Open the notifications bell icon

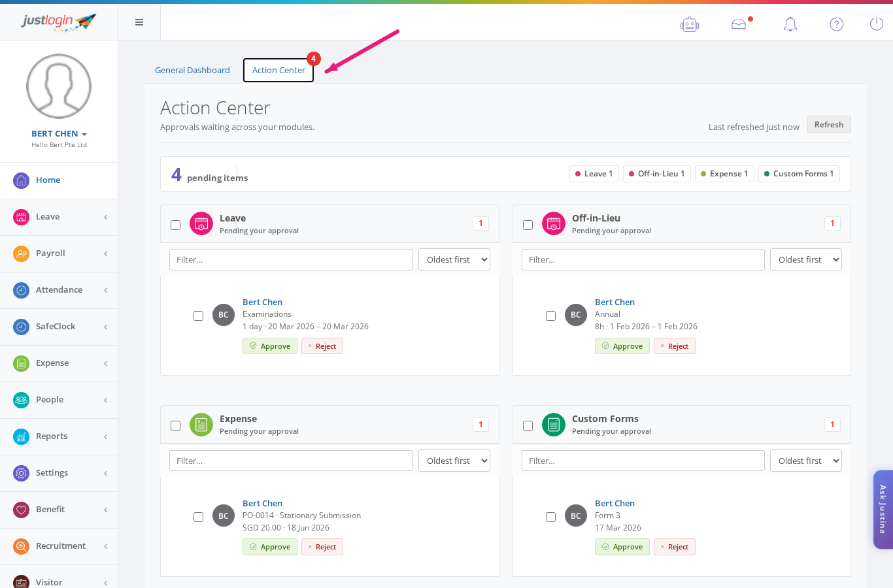click(x=790, y=24)
